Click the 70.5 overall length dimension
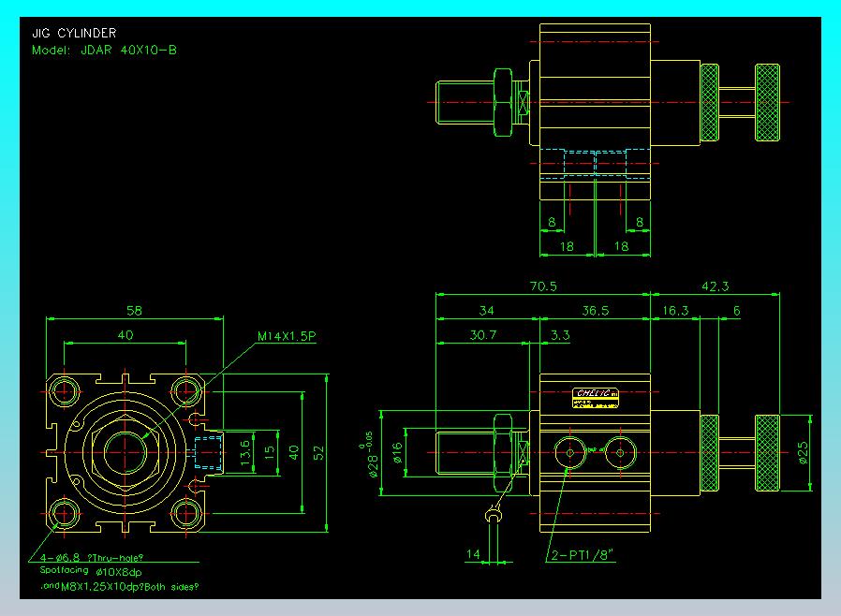Viewport: 841px width, 616px height. click(543, 286)
